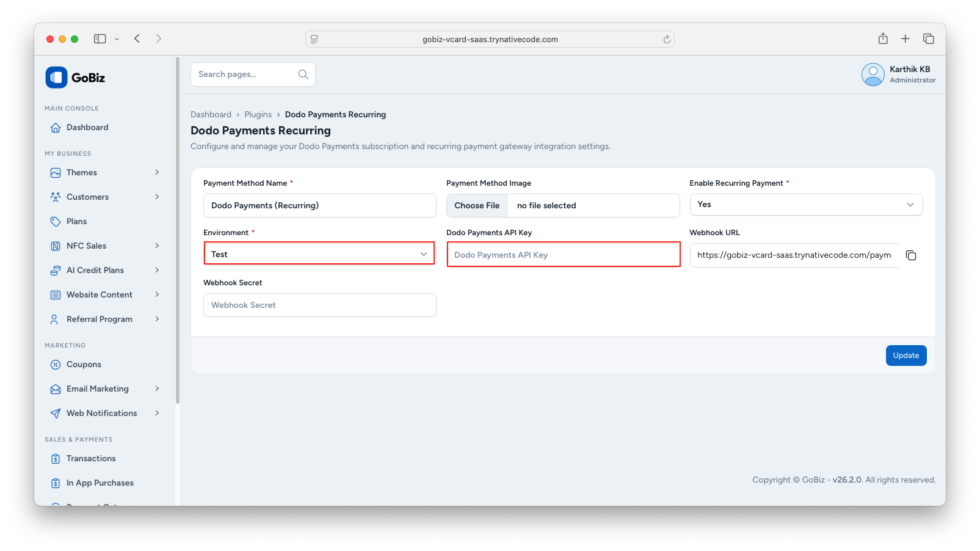The width and height of the screenshot is (980, 551).
Task: Go back with Safari's back arrow
Action: [x=137, y=38]
